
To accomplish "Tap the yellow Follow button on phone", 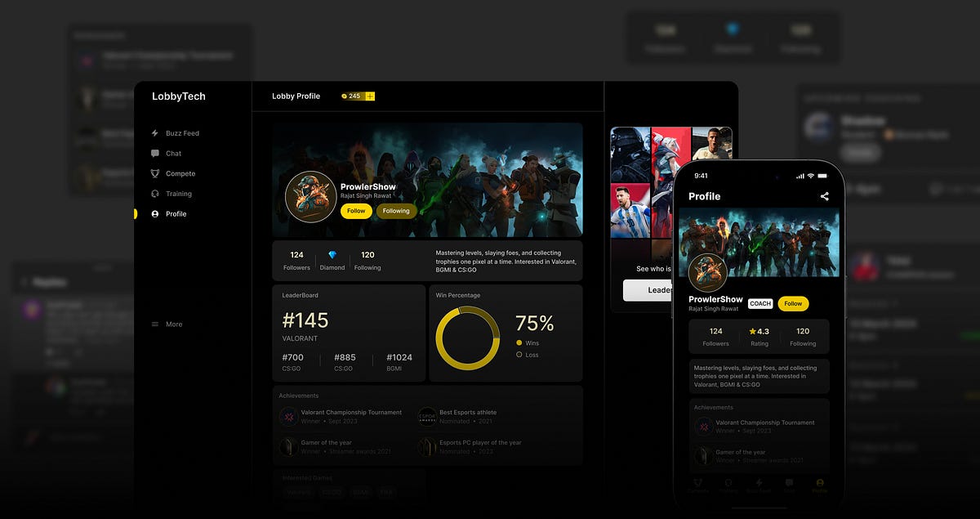I will 793,303.
